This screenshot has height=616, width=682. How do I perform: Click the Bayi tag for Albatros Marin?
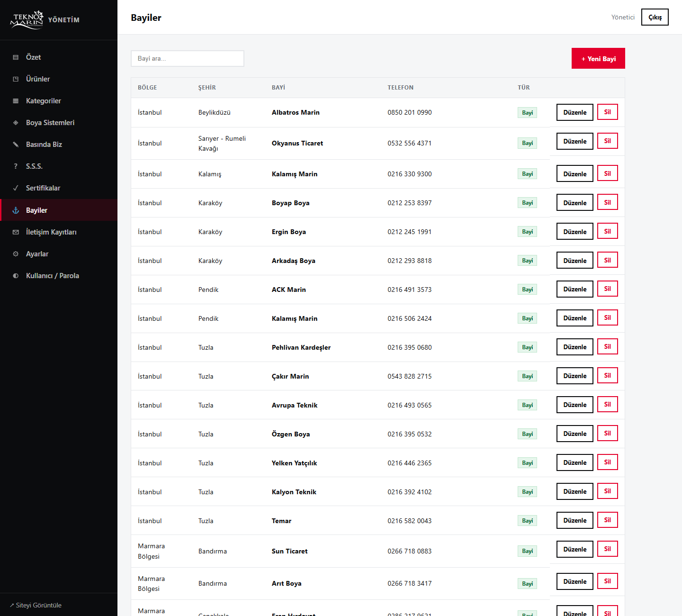click(527, 112)
